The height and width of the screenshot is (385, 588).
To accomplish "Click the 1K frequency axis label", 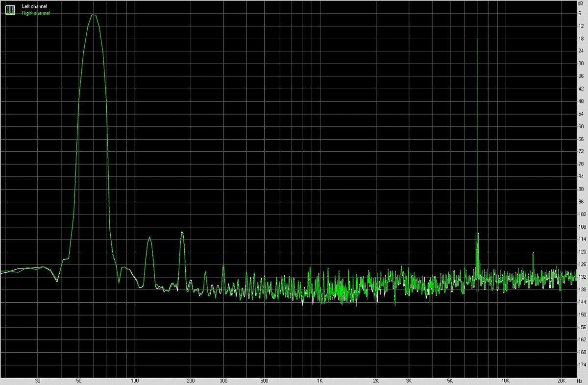I will pyautogui.click(x=319, y=380).
